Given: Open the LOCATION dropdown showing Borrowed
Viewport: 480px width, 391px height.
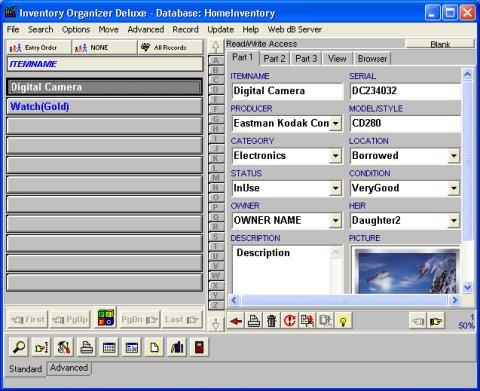Looking at the screenshot, I should pos(454,156).
